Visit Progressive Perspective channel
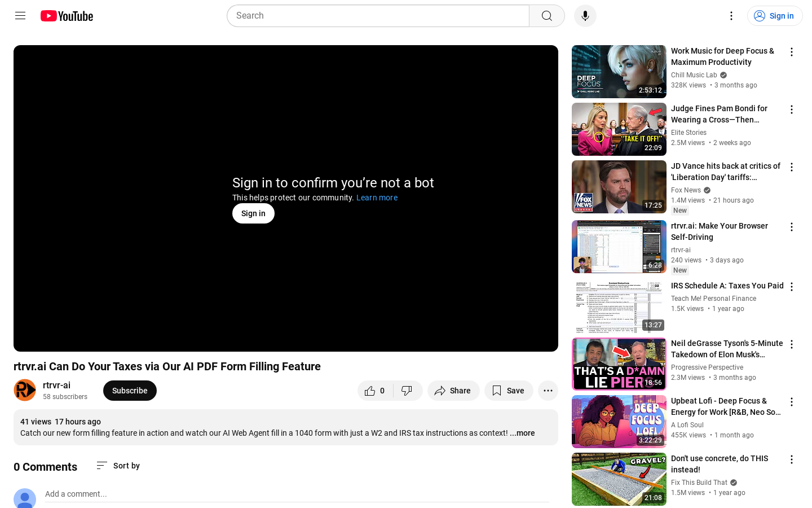Screen dimensions: 812x508 click(707, 367)
